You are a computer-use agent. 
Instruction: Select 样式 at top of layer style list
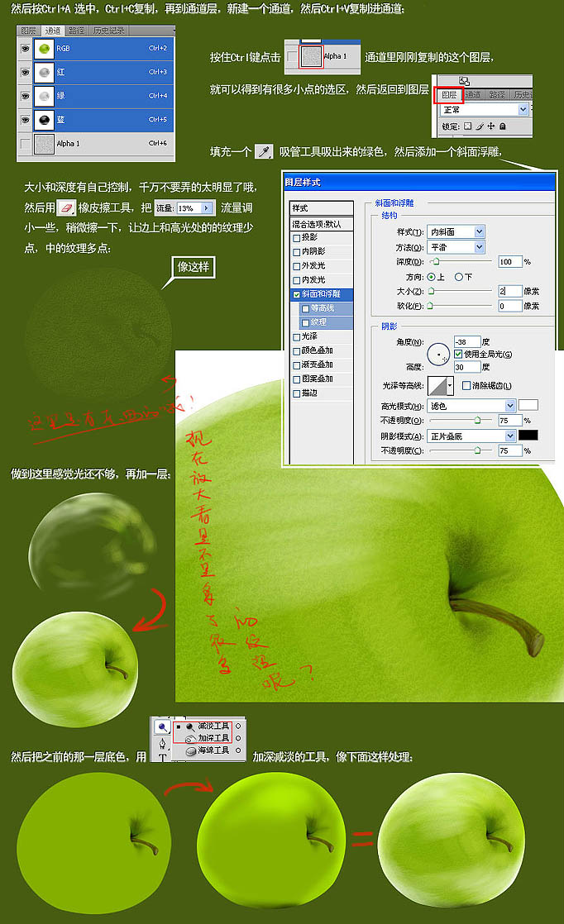point(321,208)
